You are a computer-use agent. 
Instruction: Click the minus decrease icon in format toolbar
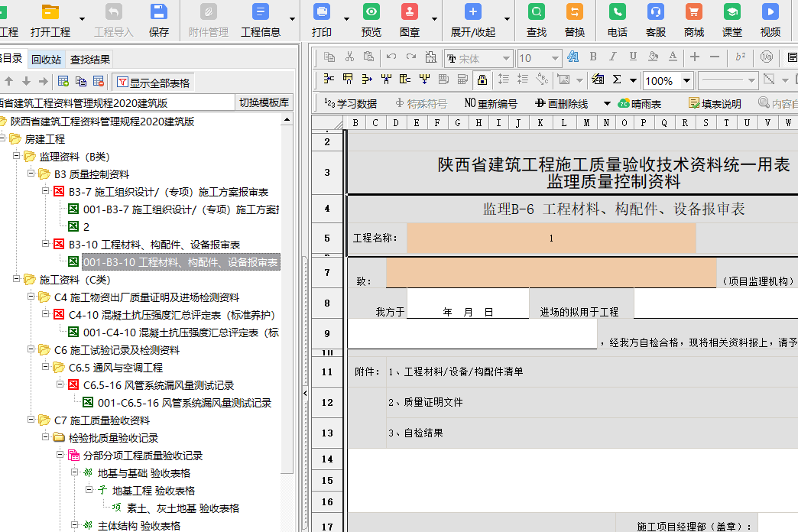(x=715, y=57)
